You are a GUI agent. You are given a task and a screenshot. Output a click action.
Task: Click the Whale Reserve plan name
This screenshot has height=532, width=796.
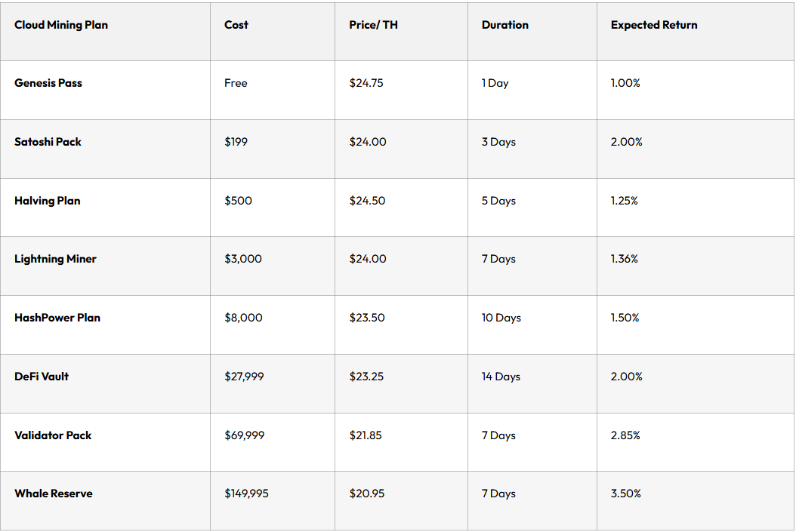click(x=54, y=494)
